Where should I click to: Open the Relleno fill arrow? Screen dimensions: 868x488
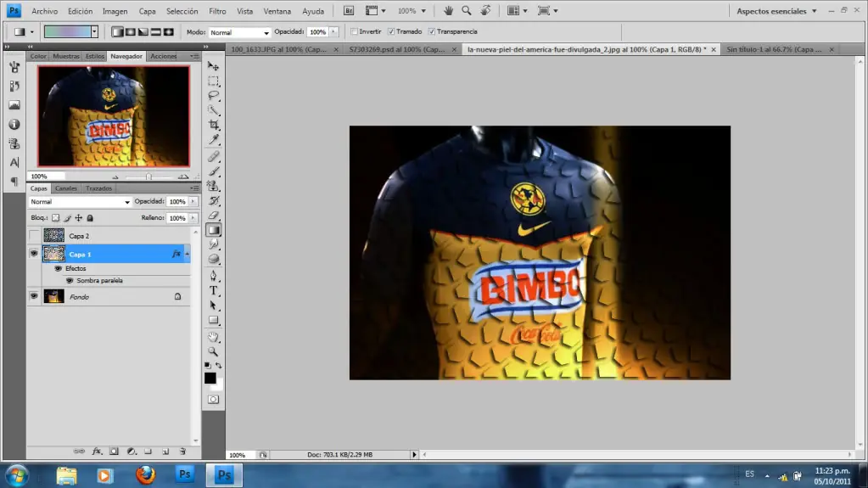(x=193, y=218)
